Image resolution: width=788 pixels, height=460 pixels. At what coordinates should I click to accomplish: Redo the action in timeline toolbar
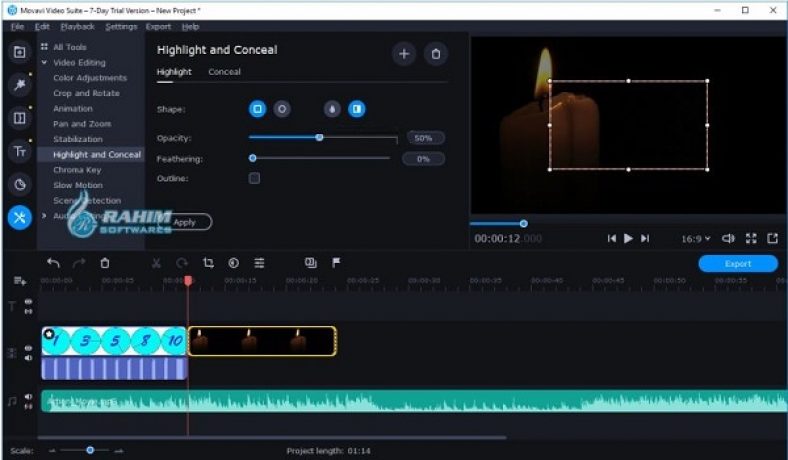click(79, 262)
